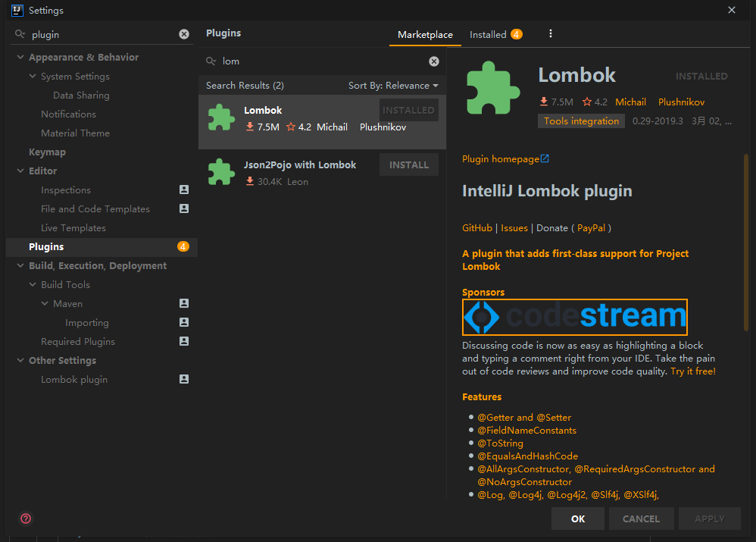This screenshot has height=542, width=756.
Task: Open the @EqualsAndHashCode feature link
Action: pos(527,456)
